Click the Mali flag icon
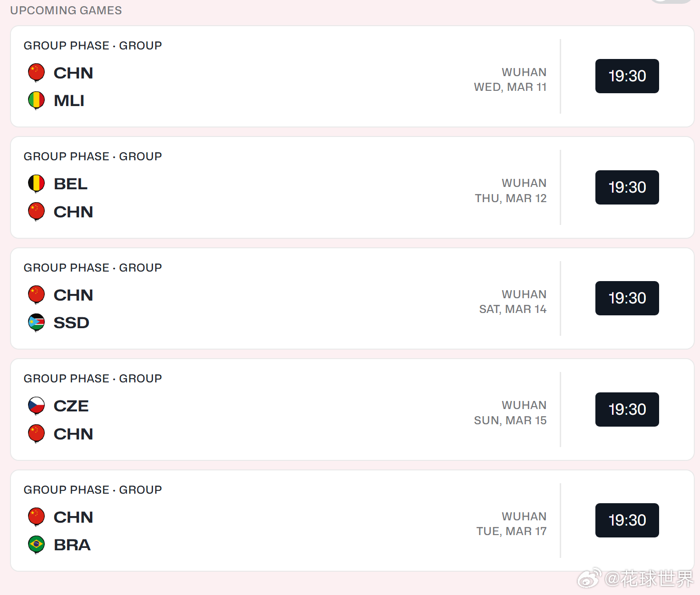The width and height of the screenshot is (700, 595). pos(37,100)
